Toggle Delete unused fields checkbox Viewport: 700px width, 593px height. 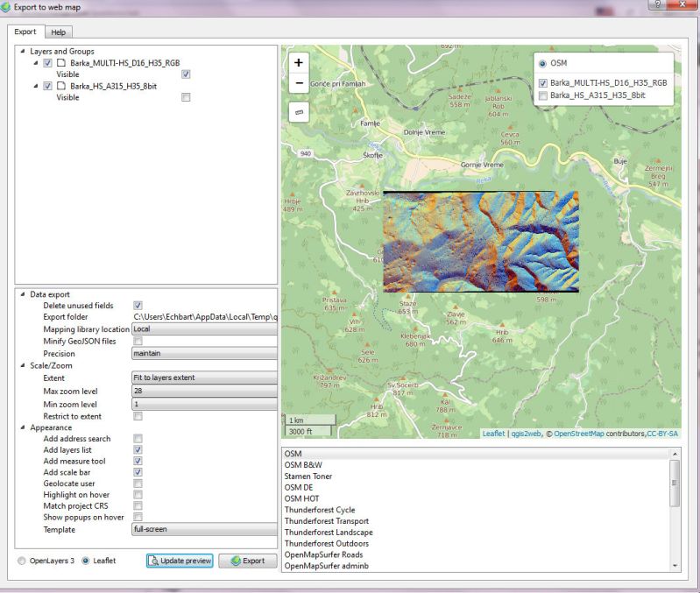pyautogui.click(x=138, y=306)
